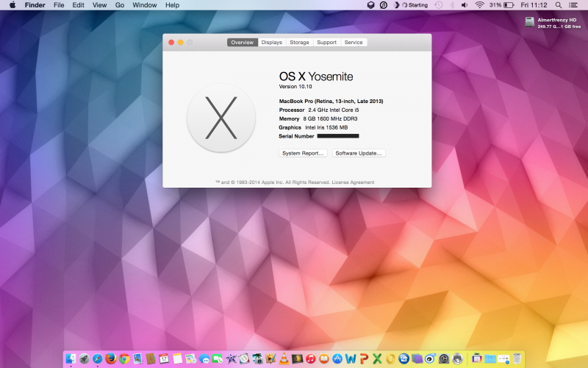Screen dimensions: 588x368
Task: Click the System Report... button
Action: point(304,153)
